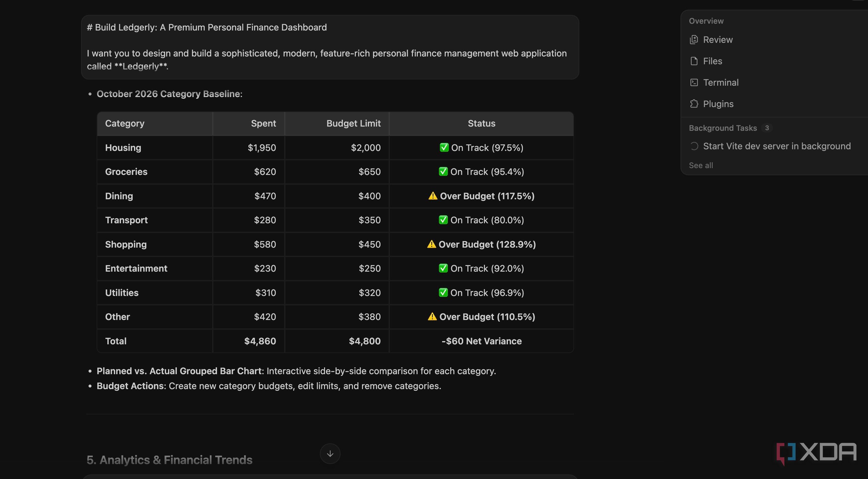Click the spinner icon beside Start Vite dev server
This screenshot has width=868, height=479.
(694, 146)
